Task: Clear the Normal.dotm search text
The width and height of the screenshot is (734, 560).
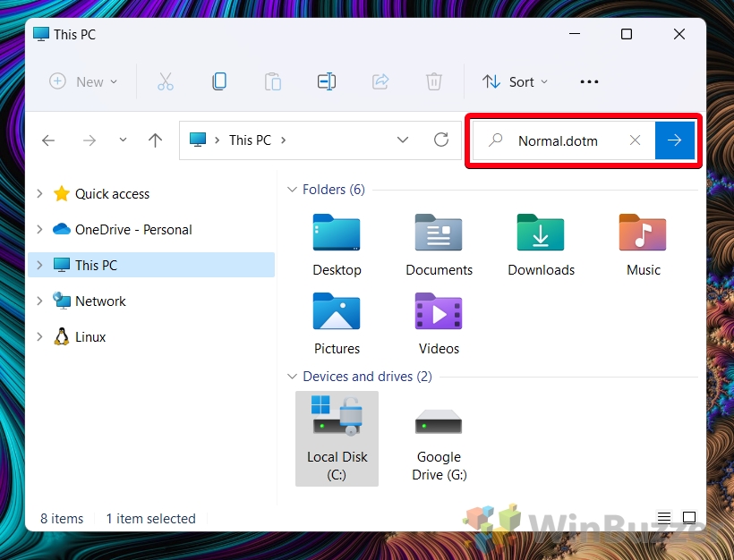Action: click(x=635, y=140)
